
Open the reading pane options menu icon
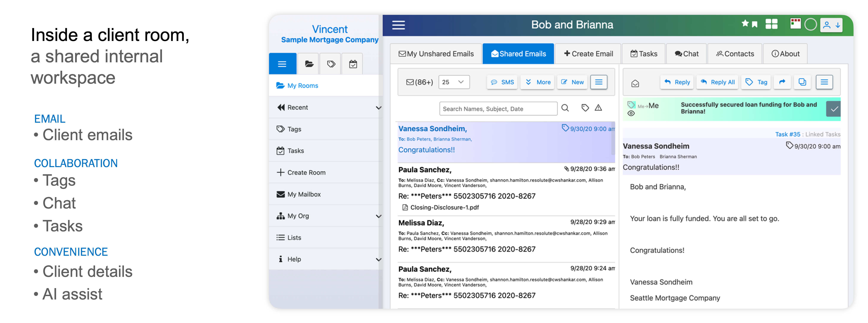tap(824, 82)
